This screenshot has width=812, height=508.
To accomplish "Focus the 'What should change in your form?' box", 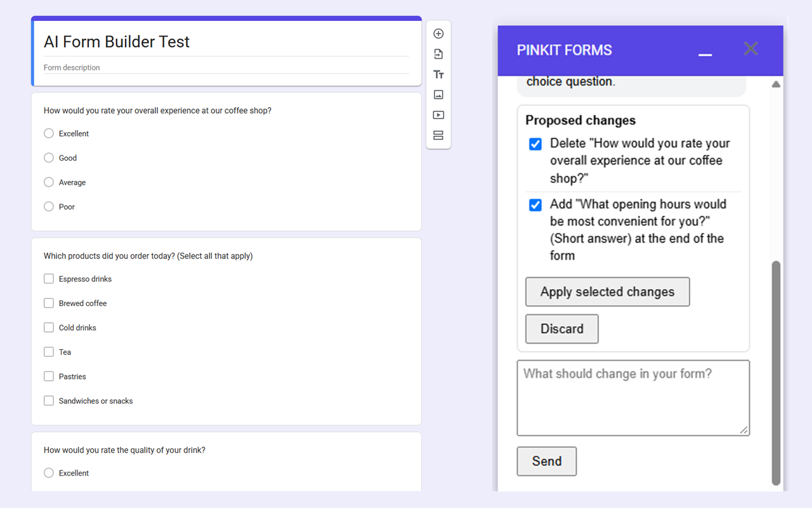I will [x=633, y=398].
